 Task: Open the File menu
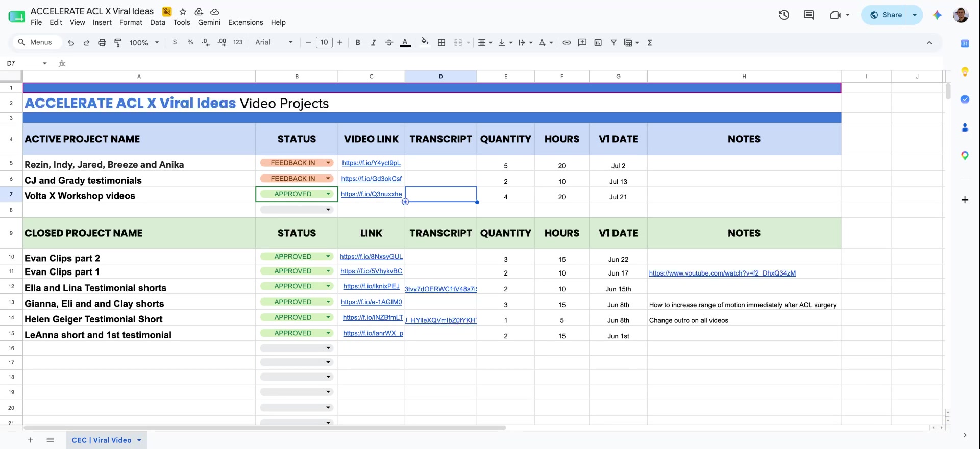point(36,22)
